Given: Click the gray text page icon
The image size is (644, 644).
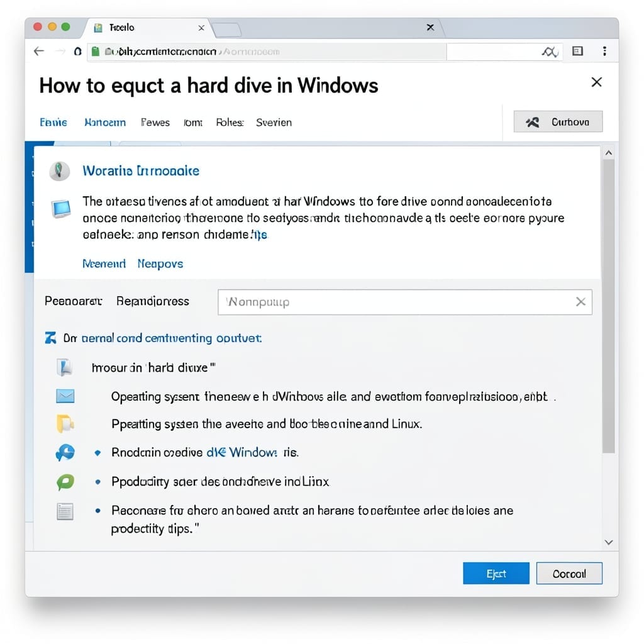Looking at the screenshot, I should point(65,511).
